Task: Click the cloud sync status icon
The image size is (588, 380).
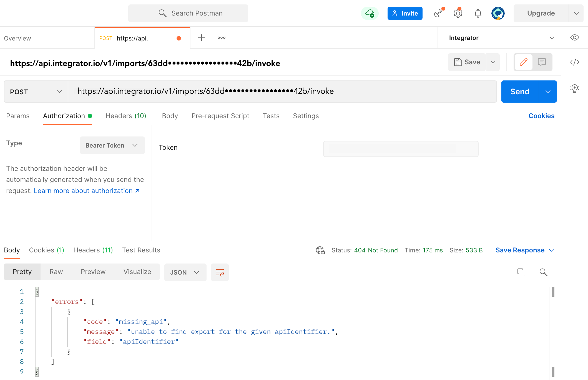Action: 370,13
